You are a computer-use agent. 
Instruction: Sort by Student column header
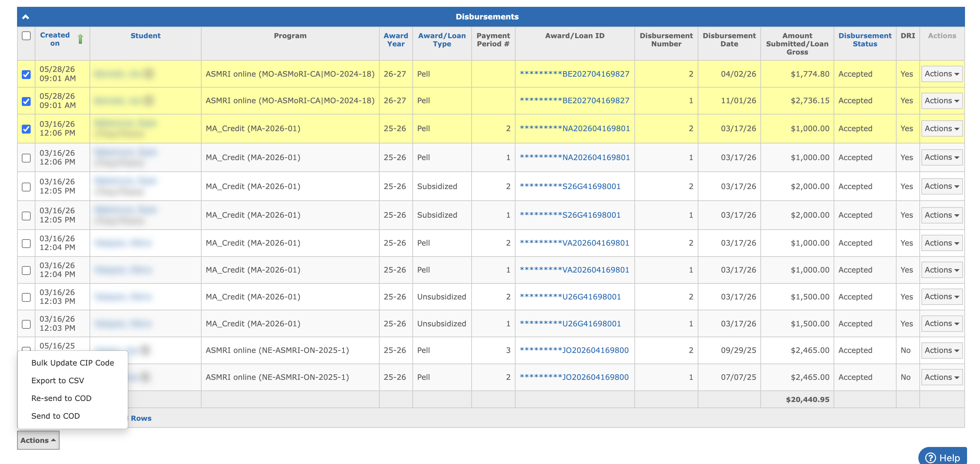(145, 35)
